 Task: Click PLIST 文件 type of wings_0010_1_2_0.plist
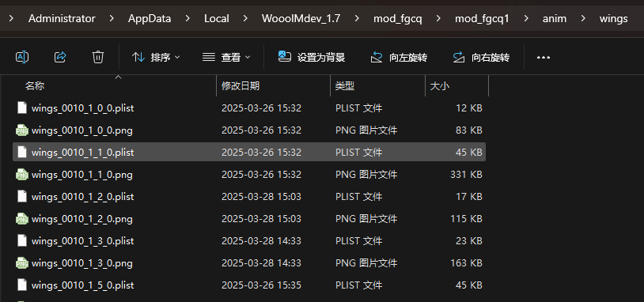coord(358,197)
